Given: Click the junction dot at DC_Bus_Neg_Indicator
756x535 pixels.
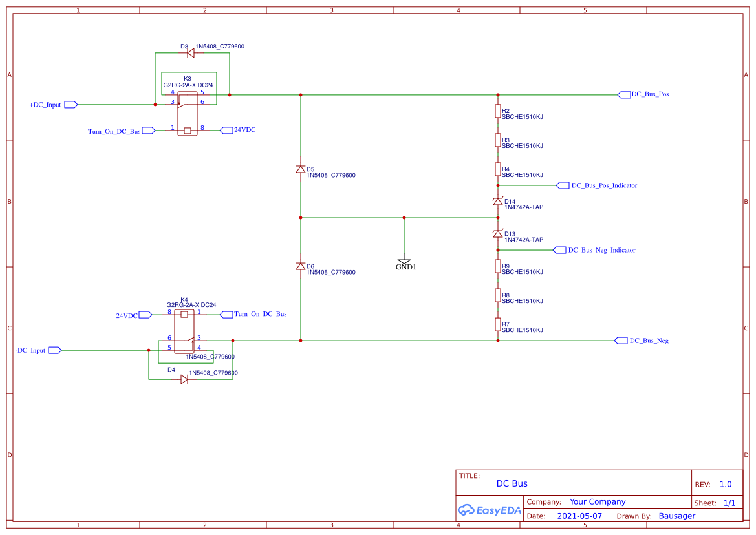Looking at the screenshot, I should click(498, 250).
